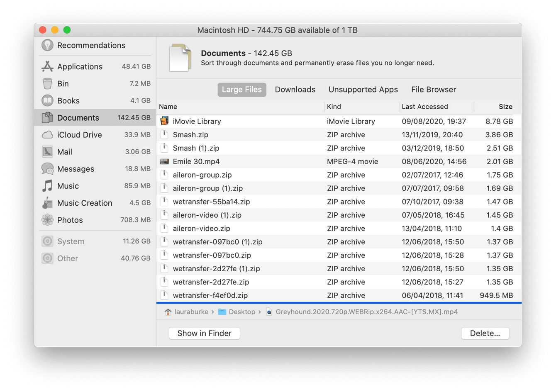Select the Messages speech bubble icon
Image resolution: width=556 pixels, height=392 pixels.
[x=47, y=168]
